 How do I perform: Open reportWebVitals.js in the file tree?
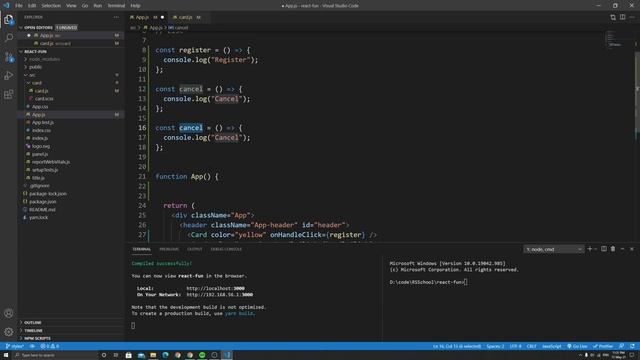pyautogui.click(x=51, y=162)
